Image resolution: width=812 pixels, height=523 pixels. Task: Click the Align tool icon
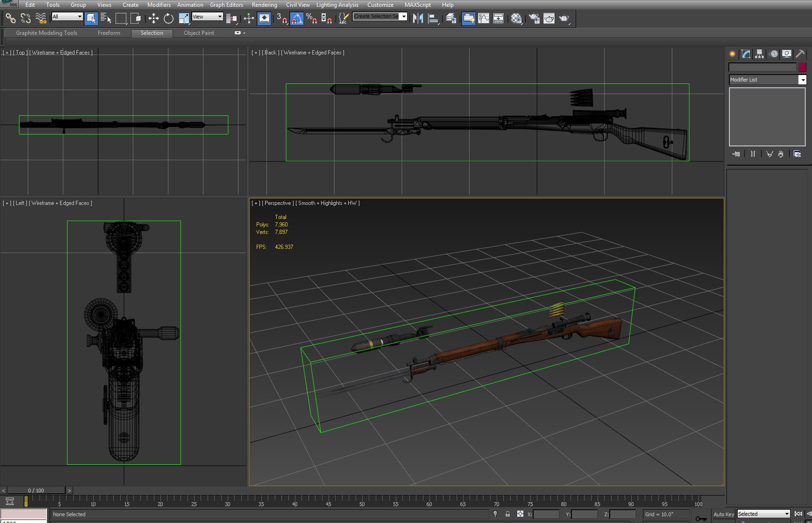click(x=434, y=18)
